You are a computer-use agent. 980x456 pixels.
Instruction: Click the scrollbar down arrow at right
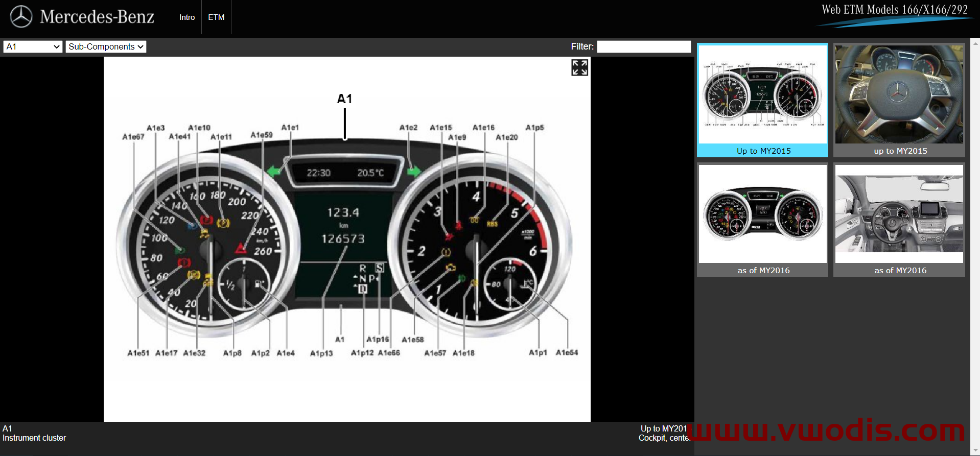pyautogui.click(x=975, y=450)
